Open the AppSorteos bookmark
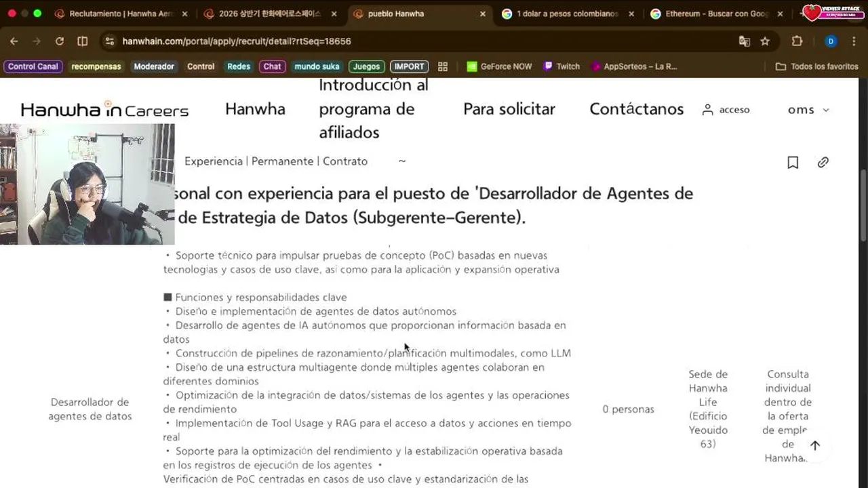The height and width of the screenshot is (488, 868). click(635, 66)
